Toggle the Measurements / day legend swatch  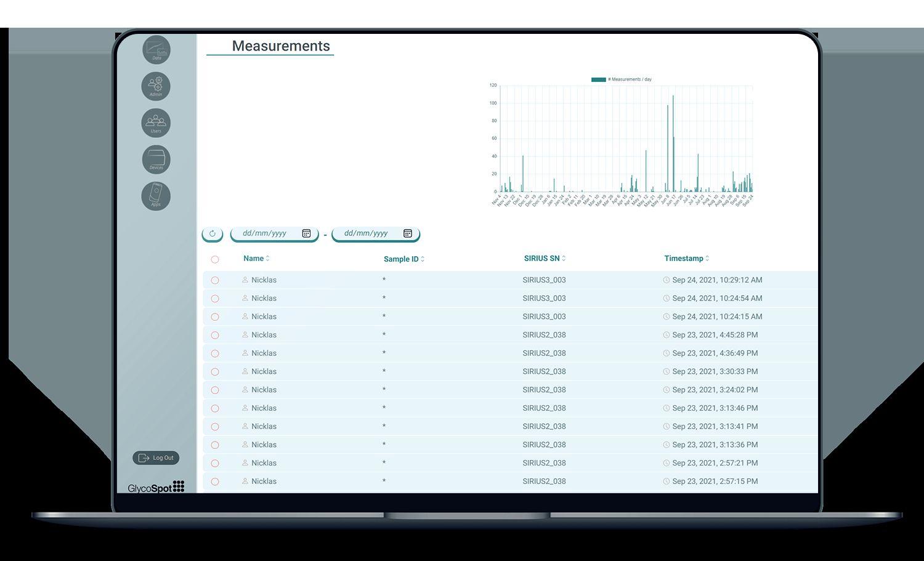coord(598,79)
